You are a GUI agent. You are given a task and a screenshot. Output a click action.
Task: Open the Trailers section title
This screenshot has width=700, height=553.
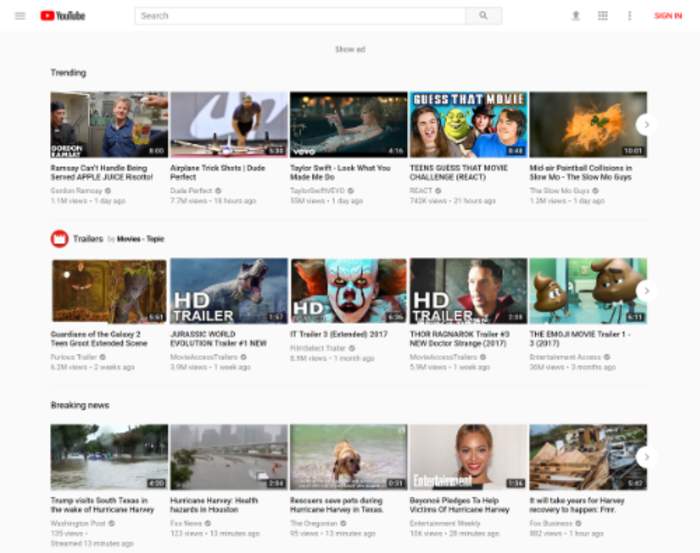point(88,239)
